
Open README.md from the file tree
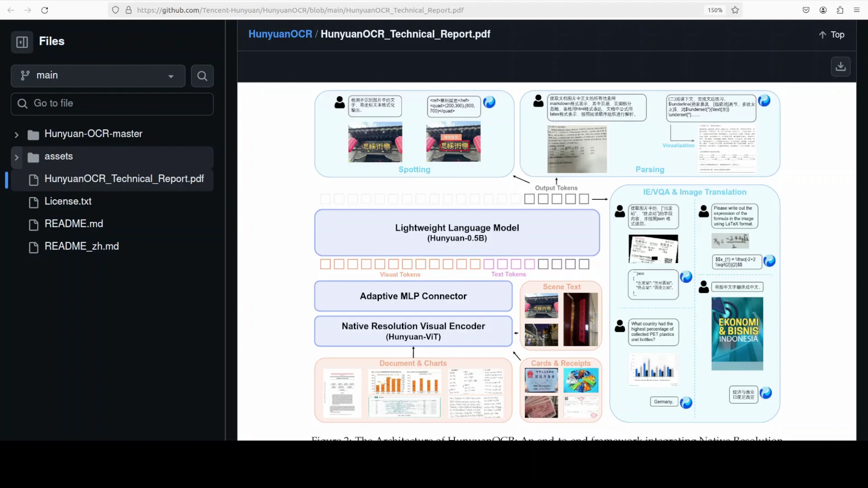click(73, 224)
